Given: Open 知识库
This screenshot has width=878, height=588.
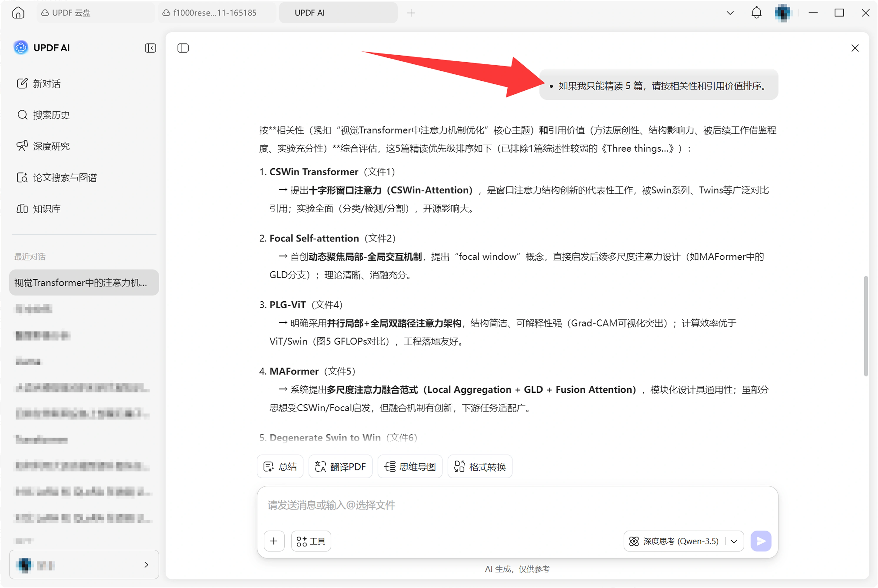Looking at the screenshot, I should click(84, 209).
